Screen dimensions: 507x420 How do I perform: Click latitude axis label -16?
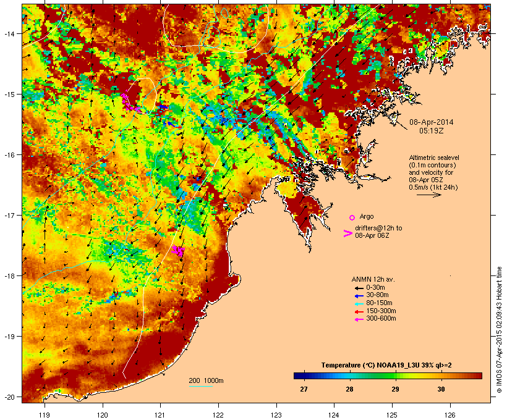click(9, 155)
